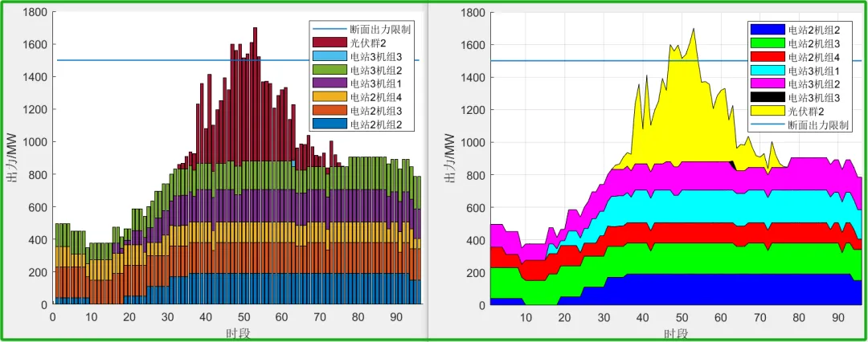Select the 电站3机组3 label in area chart legend

pos(813,97)
